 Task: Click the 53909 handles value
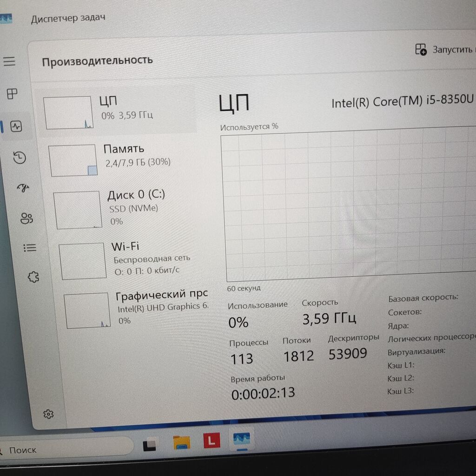coord(348,354)
